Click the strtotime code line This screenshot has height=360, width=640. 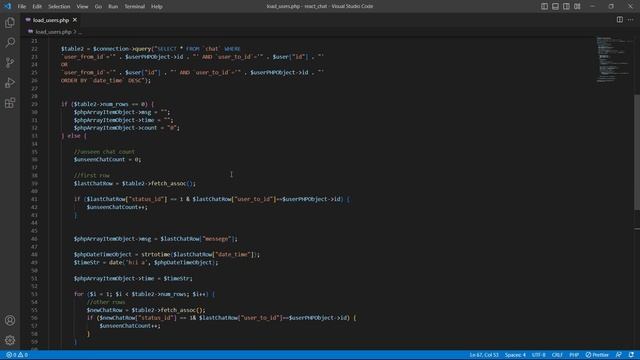pos(167,254)
